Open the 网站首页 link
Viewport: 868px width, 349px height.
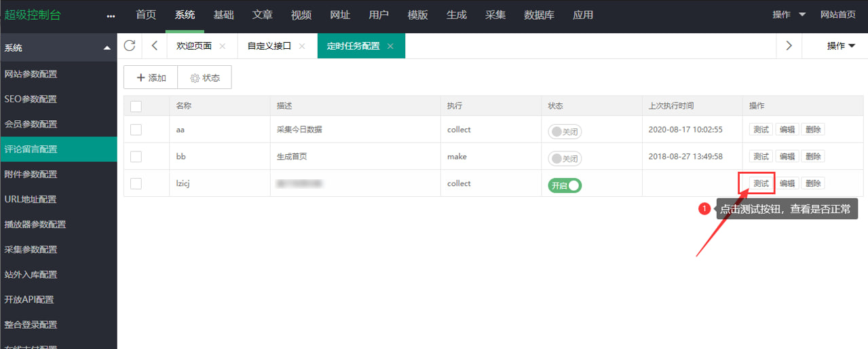tap(837, 15)
